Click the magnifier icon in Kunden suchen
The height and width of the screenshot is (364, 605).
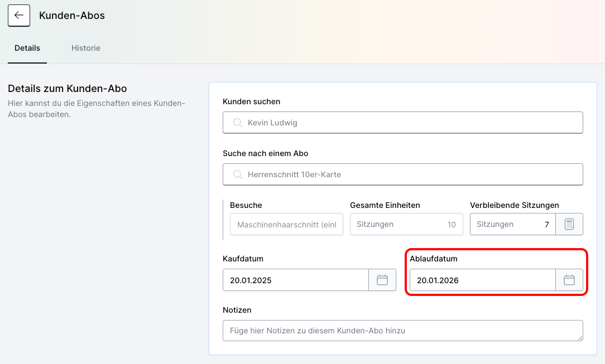(237, 123)
